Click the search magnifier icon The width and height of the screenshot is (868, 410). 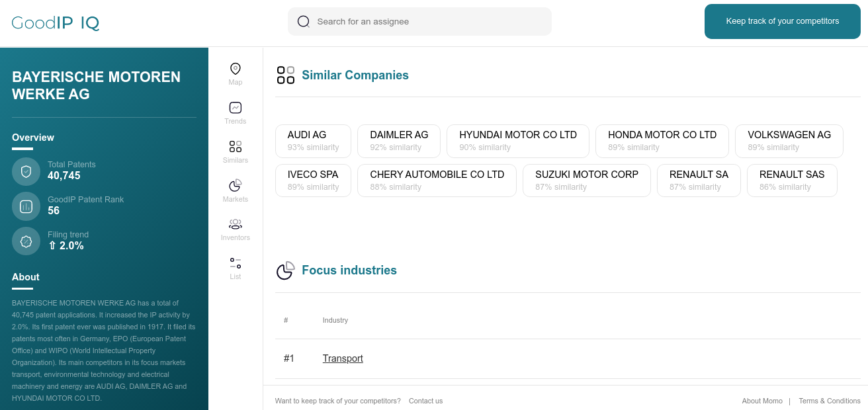[x=304, y=21]
